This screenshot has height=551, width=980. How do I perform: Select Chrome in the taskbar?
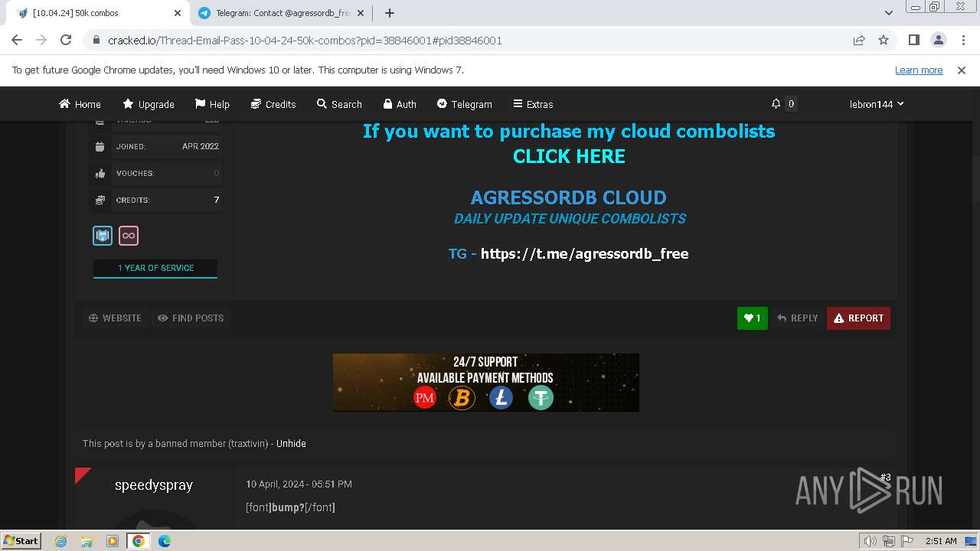click(x=139, y=541)
